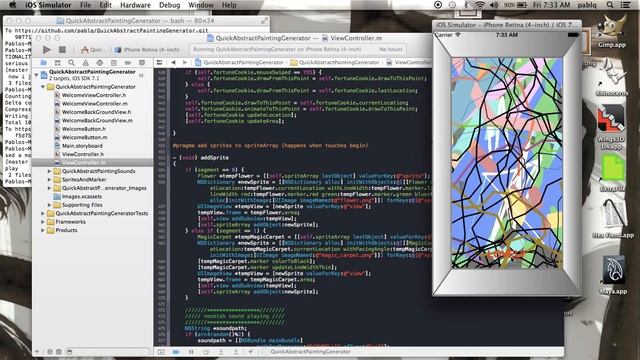The image size is (640, 360).
Task: Click the Add button at navigator bottom
Action: 37,351
